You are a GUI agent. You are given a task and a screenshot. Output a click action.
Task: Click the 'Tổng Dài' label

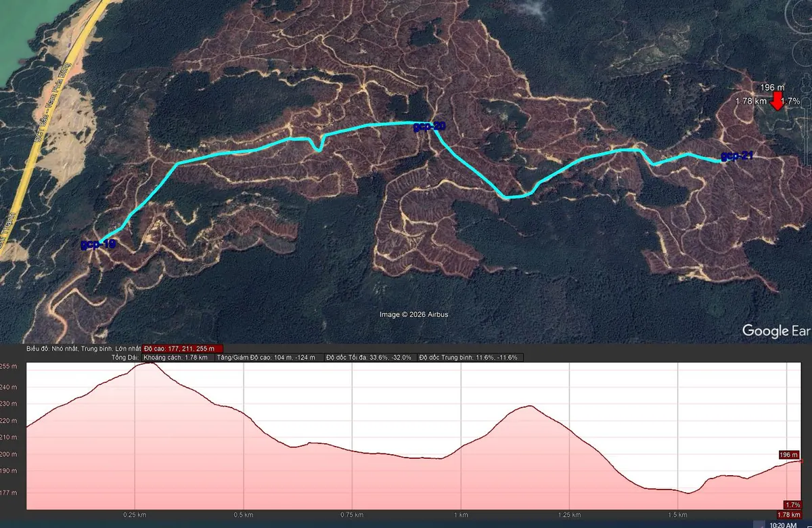(125, 357)
